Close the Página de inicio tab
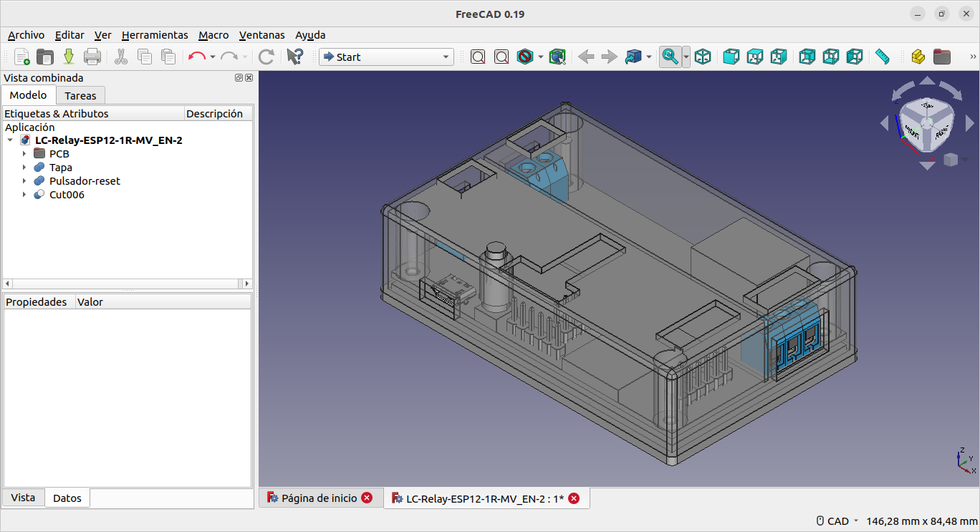The width and height of the screenshot is (980, 532). coord(367,498)
